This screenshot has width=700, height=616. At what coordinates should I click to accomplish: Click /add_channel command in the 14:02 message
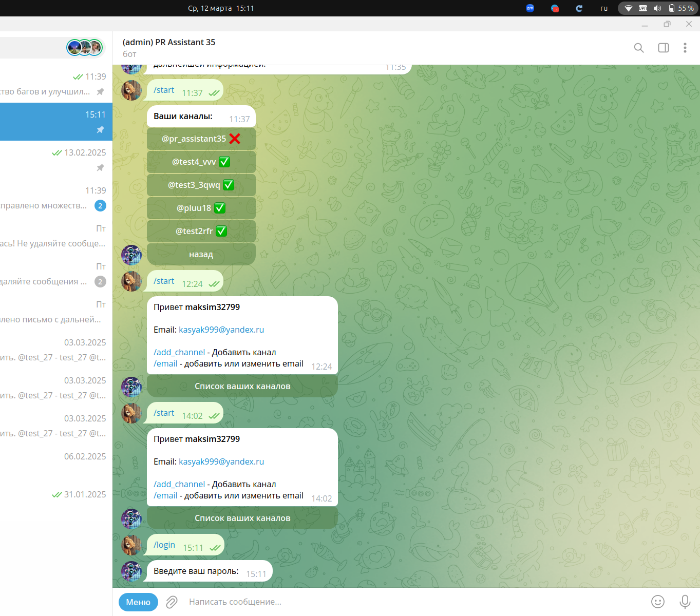point(179,484)
